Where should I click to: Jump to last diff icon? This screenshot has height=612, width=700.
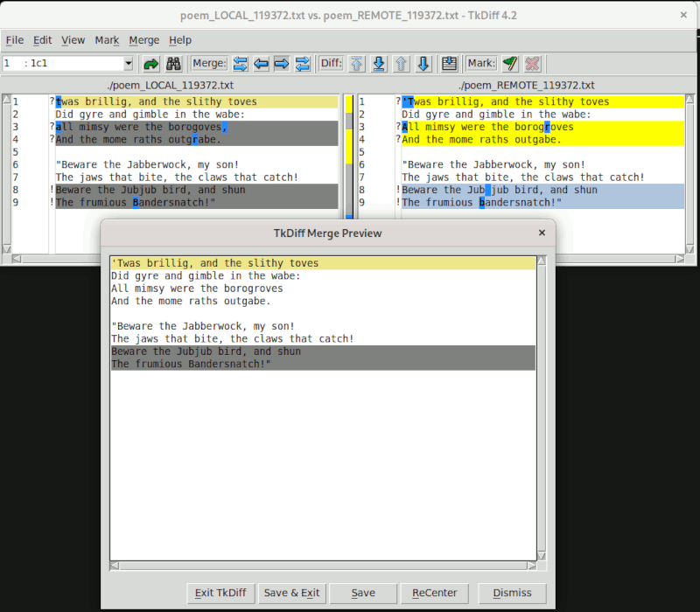[x=379, y=64]
